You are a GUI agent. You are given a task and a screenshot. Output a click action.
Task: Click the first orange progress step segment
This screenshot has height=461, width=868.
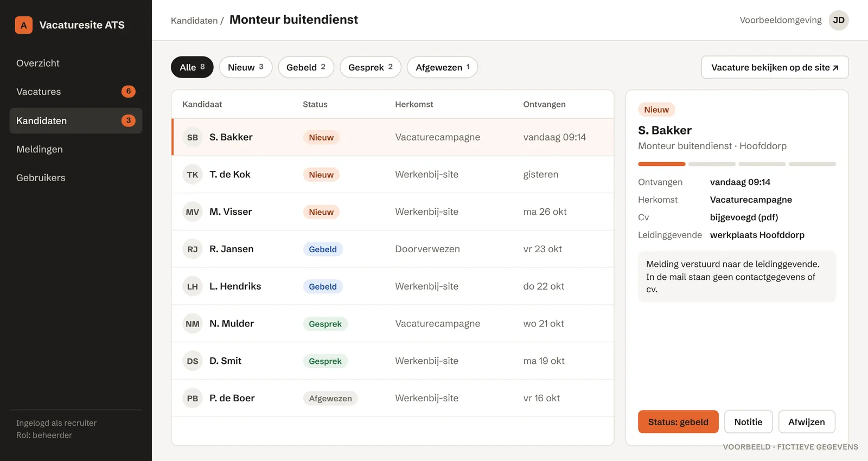(662, 164)
